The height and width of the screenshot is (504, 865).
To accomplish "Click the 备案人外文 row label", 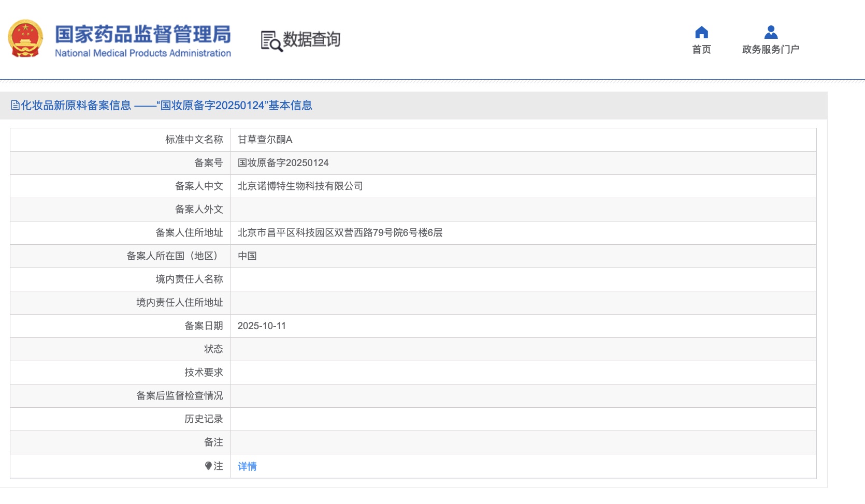I will pyautogui.click(x=199, y=210).
